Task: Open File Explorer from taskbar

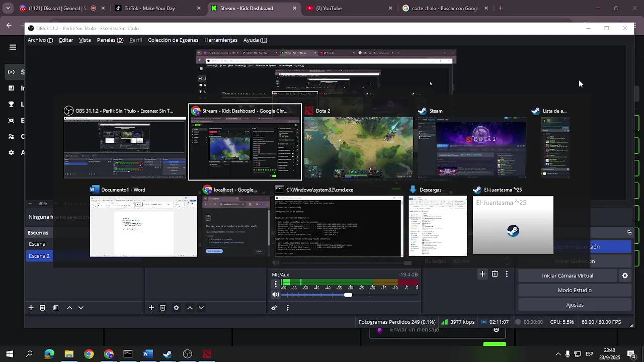Action: tap(69, 354)
